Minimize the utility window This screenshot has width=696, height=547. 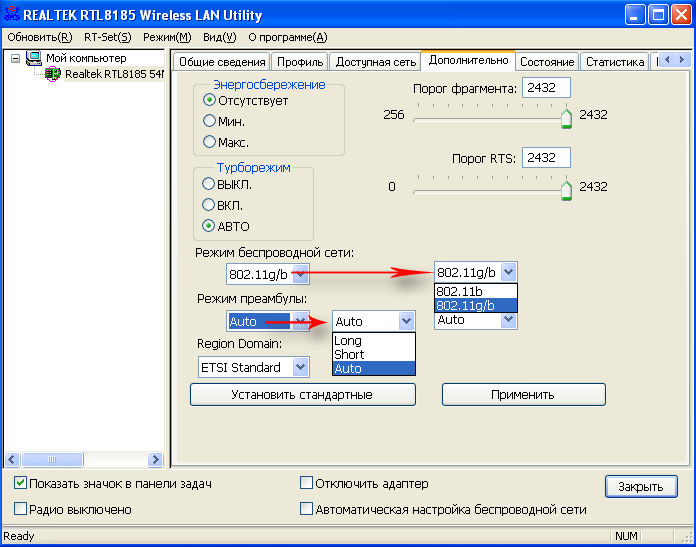(x=635, y=15)
